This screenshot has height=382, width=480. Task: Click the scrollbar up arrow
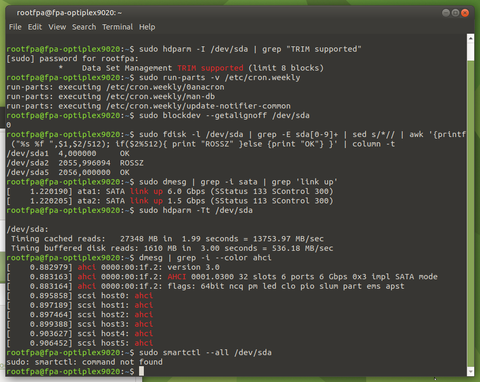pos(470,38)
